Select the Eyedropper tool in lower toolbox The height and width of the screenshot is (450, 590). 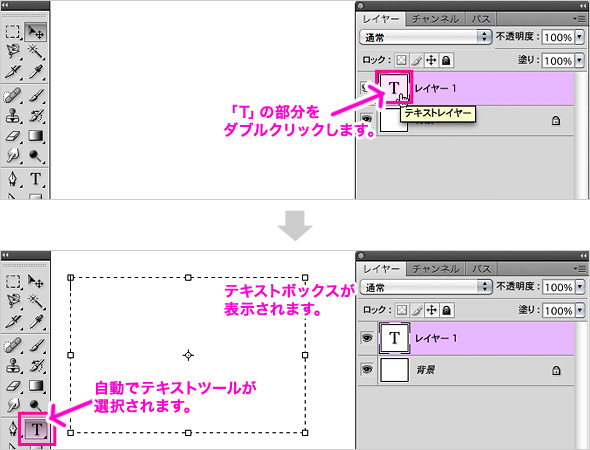[36, 321]
